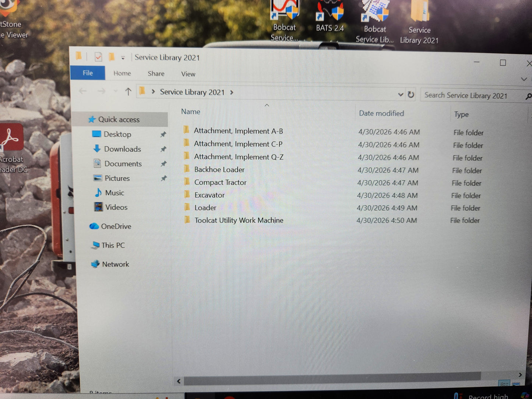This screenshot has height=399, width=532.
Task: Expand the ribbon with the chevron
Action: tap(524, 79)
